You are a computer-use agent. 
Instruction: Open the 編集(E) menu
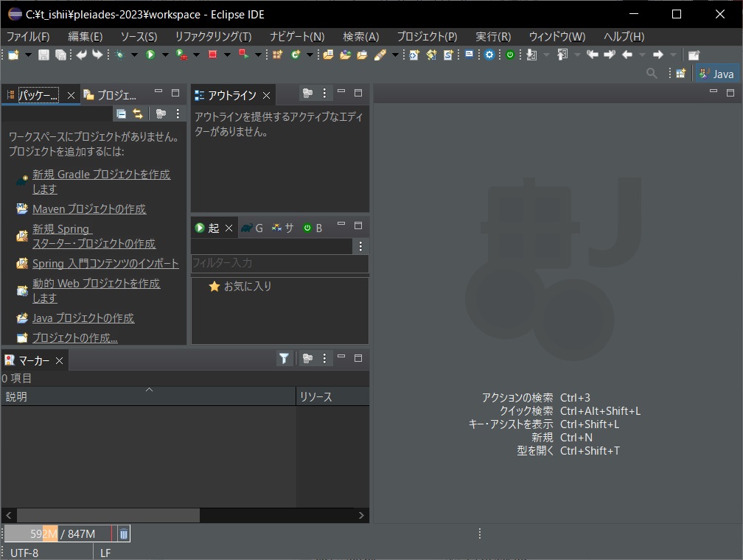point(86,37)
